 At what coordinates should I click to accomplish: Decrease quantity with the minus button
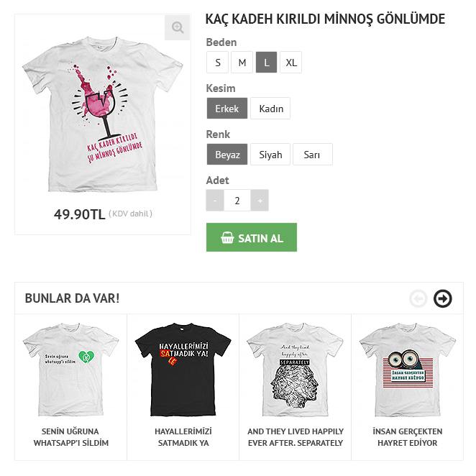(x=215, y=201)
